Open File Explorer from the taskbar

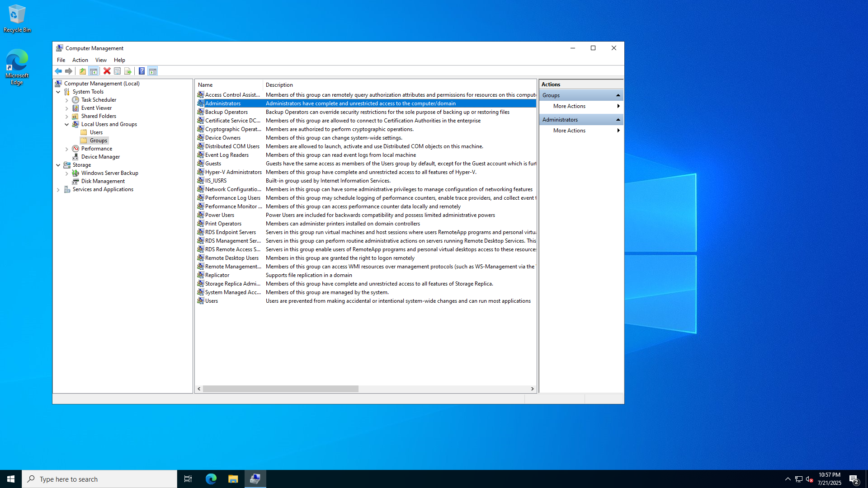[x=233, y=479]
